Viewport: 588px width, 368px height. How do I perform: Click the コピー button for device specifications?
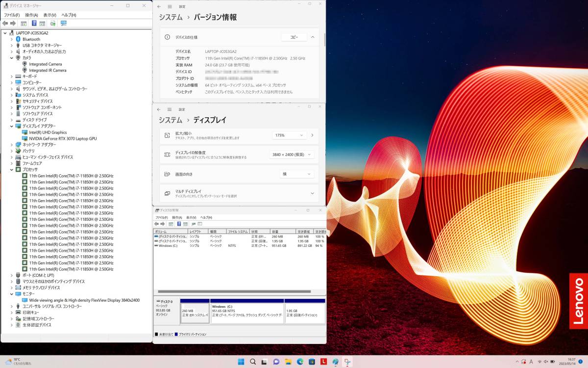coord(294,37)
